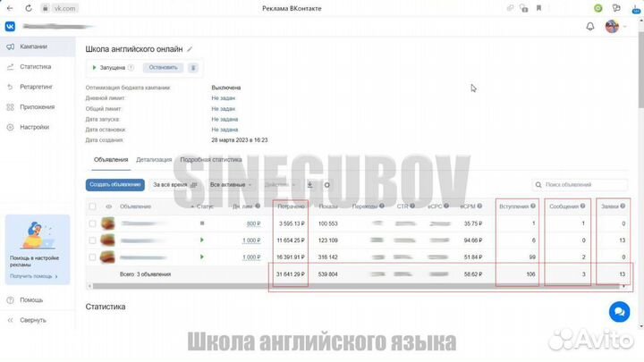
Task: Open Ретаргетинг in sidebar
Action: point(38,87)
